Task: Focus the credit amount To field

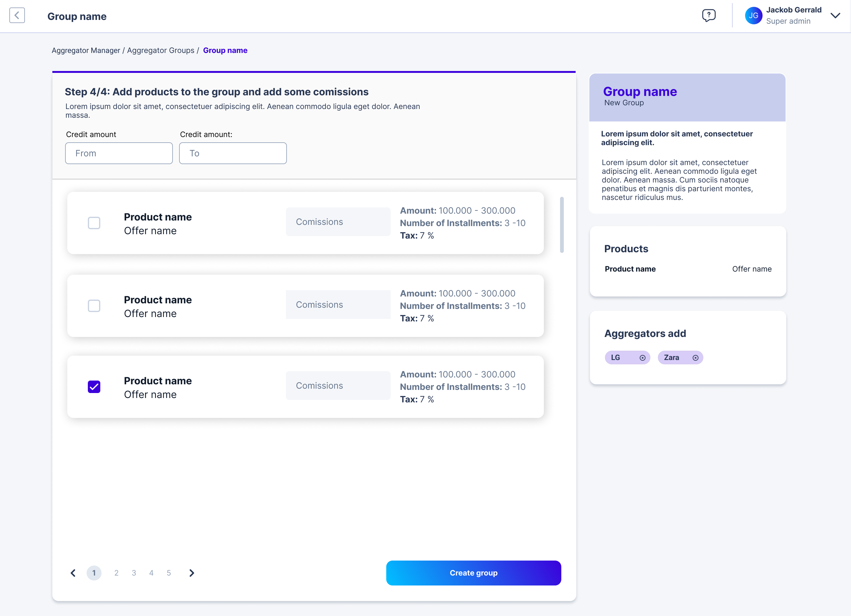Action: (233, 153)
